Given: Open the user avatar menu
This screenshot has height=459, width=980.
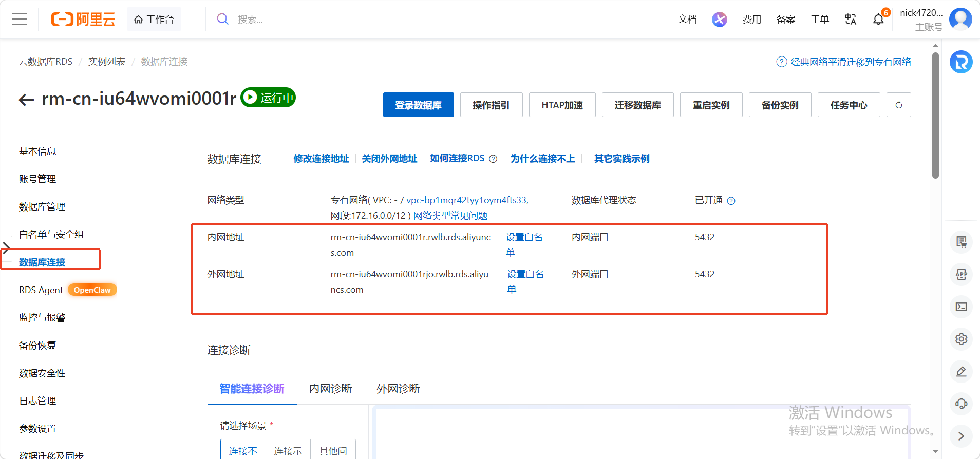Looking at the screenshot, I should click(x=960, y=20).
